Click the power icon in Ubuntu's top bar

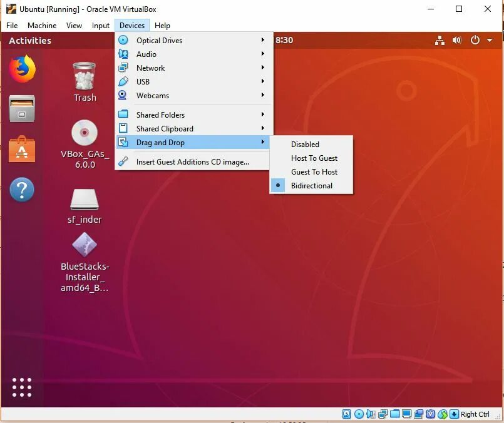point(475,40)
